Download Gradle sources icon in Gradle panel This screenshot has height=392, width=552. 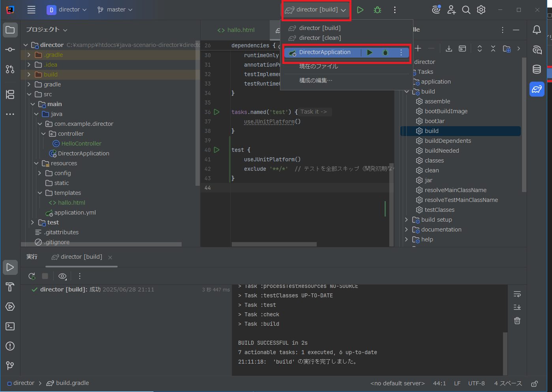[x=449, y=49]
